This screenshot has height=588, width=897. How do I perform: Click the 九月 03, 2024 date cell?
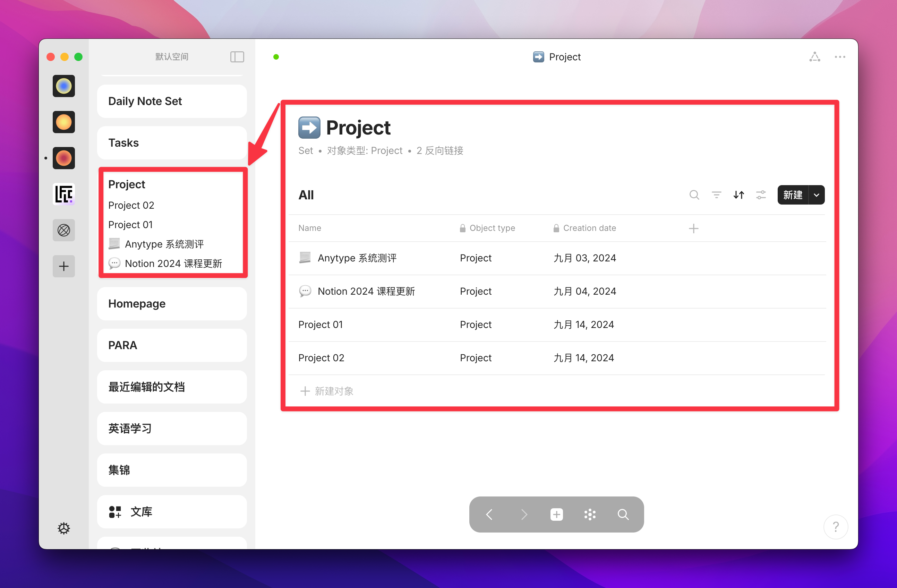(584, 258)
